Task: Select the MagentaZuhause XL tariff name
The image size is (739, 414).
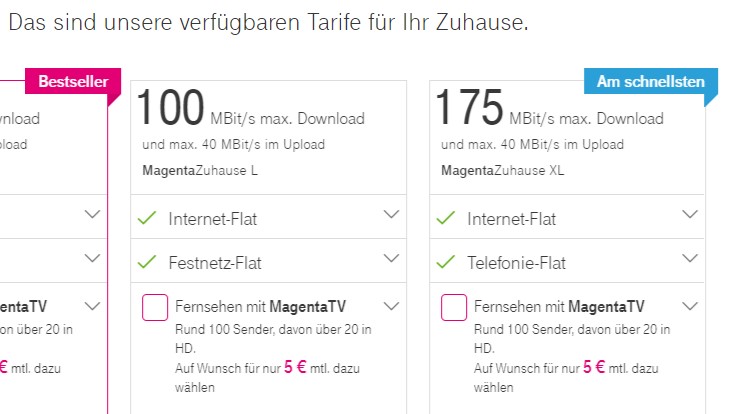Action: [x=502, y=170]
